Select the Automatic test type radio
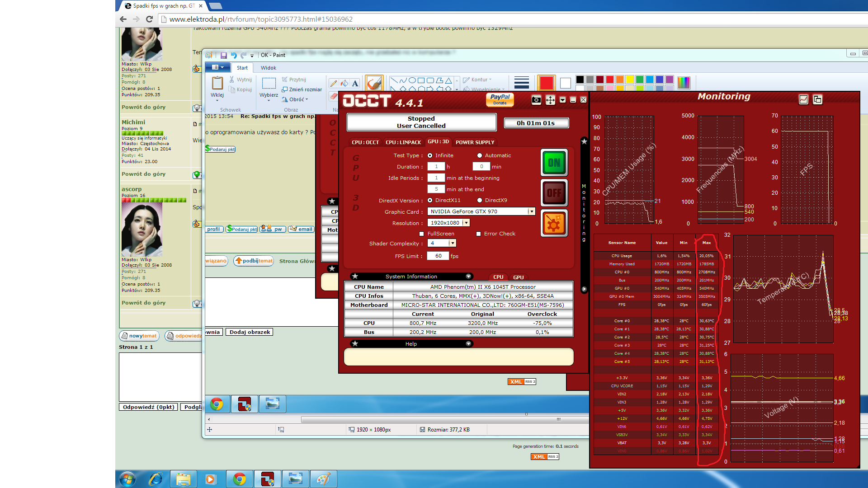The width and height of the screenshot is (868, 488). (x=480, y=155)
